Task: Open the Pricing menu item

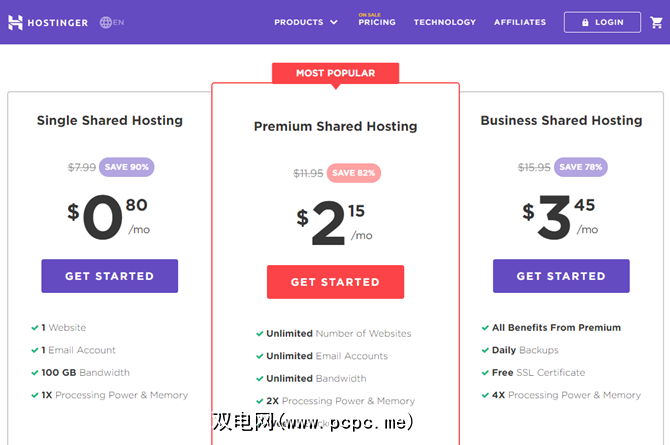Action: (x=377, y=22)
